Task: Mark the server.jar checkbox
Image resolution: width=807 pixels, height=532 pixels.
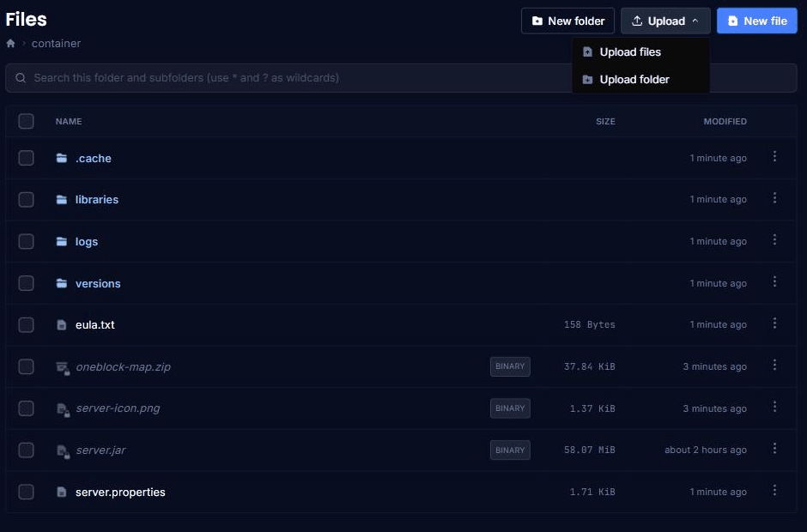Action: [27, 450]
